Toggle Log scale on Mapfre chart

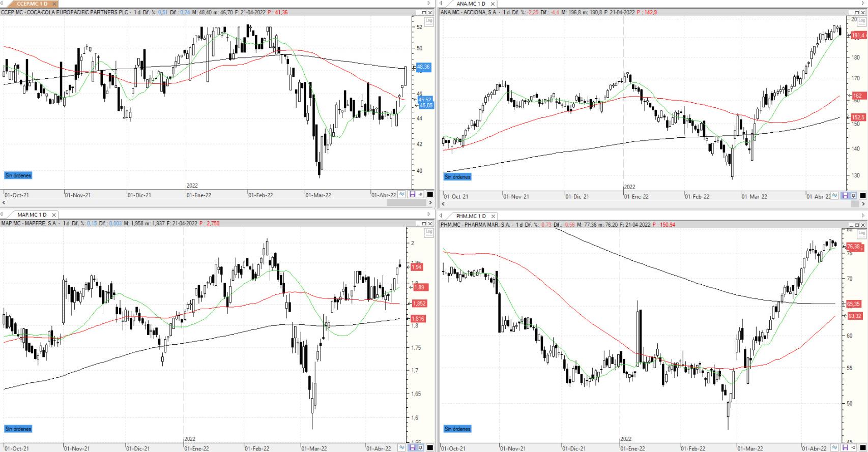pos(429,232)
